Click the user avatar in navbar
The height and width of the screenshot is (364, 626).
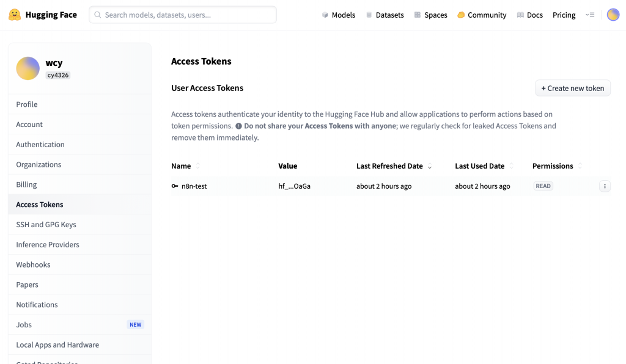click(613, 15)
